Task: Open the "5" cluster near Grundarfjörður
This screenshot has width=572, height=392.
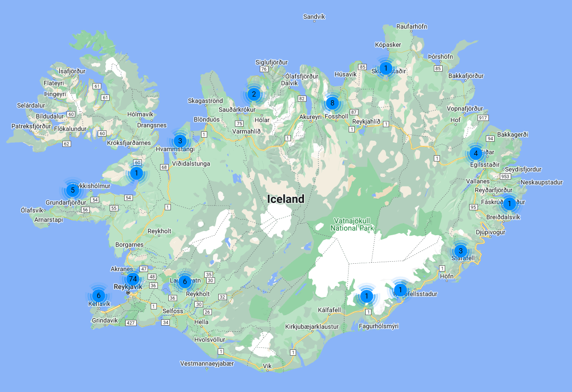Action: (x=72, y=191)
